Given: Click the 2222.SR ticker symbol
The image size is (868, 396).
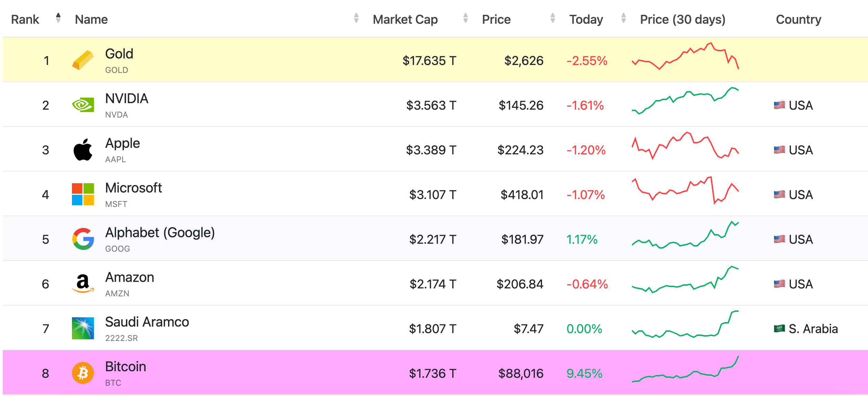Looking at the screenshot, I should (x=121, y=338).
